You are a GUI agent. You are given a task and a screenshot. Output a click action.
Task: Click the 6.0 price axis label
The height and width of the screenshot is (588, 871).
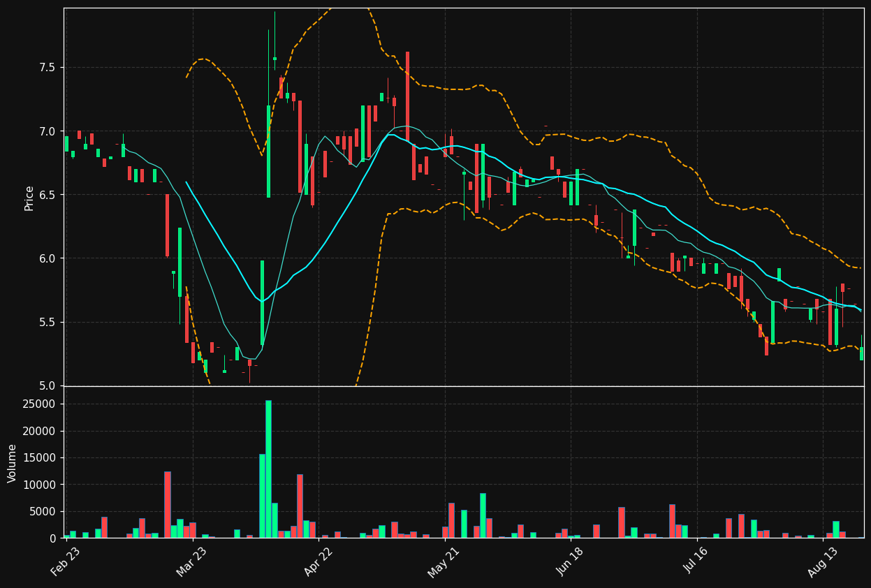pyautogui.click(x=48, y=258)
